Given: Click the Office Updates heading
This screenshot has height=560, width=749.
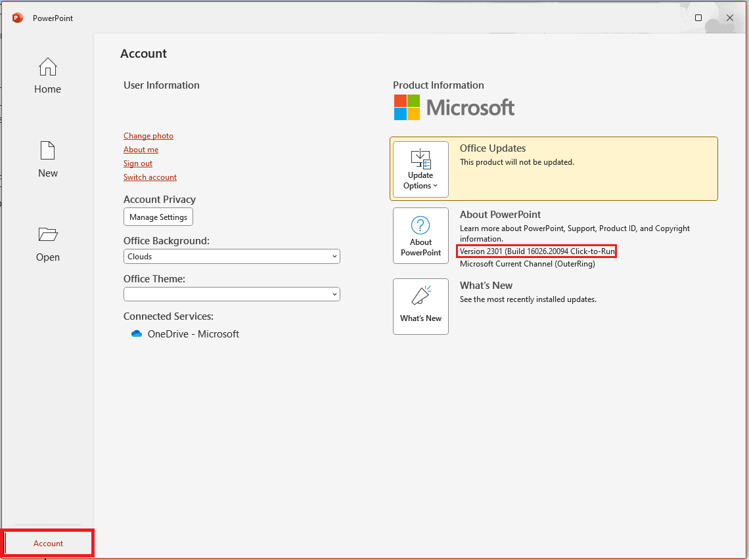Looking at the screenshot, I should point(493,148).
